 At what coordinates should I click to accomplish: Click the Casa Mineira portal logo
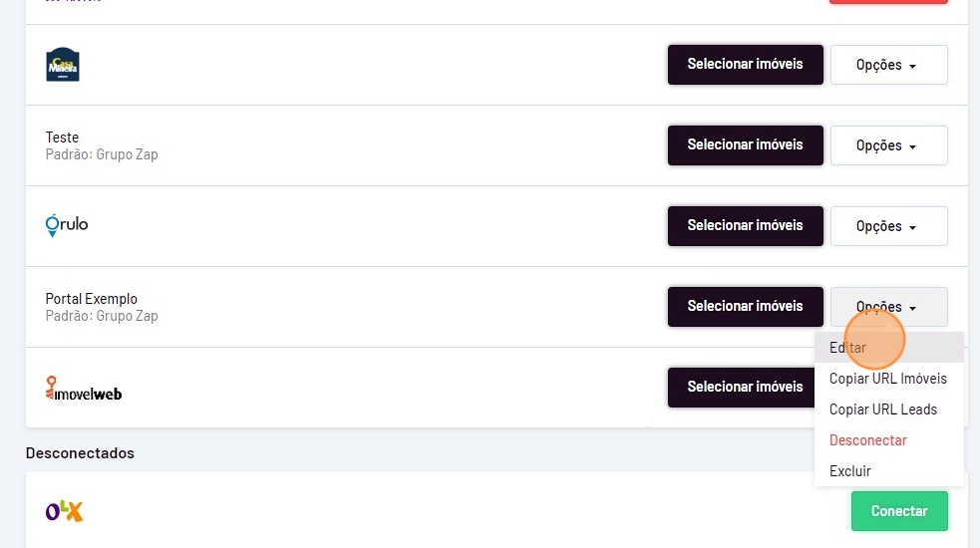pyautogui.click(x=63, y=65)
